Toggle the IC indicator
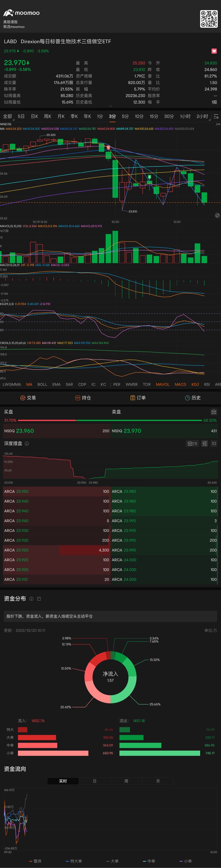221x868 pixels. click(x=93, y=384)
